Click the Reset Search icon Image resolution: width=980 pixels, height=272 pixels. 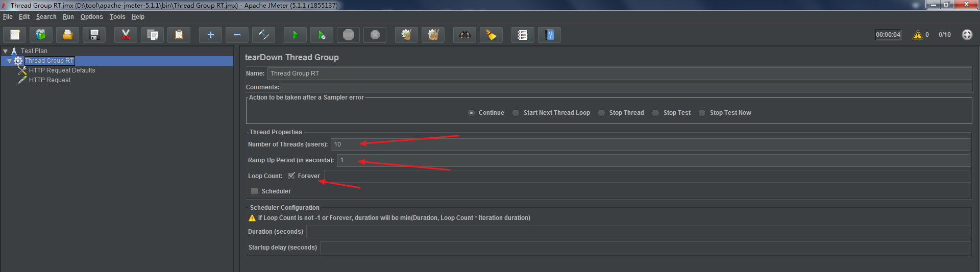pyautogui.click(x=491, y=35)
